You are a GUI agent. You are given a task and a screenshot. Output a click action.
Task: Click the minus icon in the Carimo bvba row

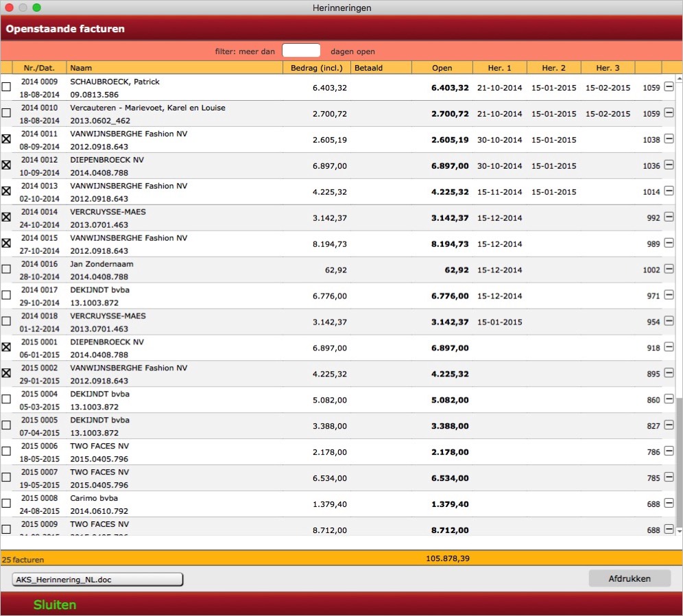point(669,504)
